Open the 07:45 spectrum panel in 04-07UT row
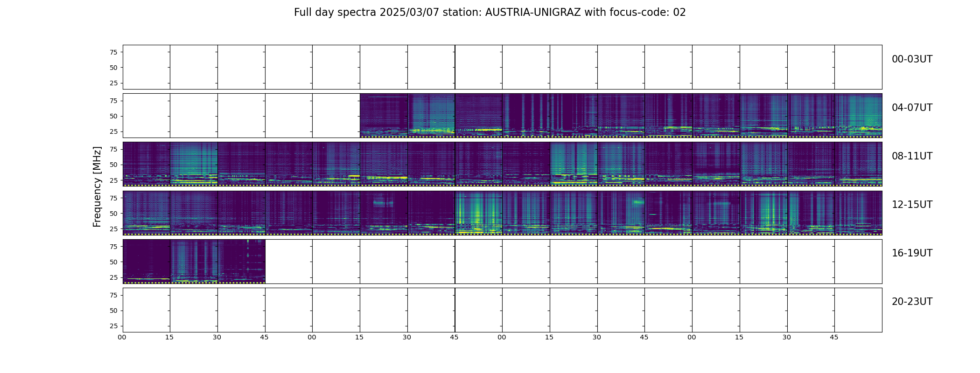Viewport: 980px width, 373px height. (x=858, y=116)
